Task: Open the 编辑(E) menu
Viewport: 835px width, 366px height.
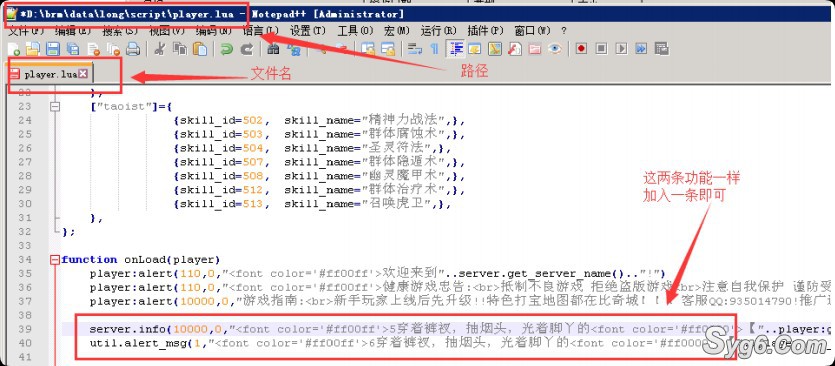Action: pyautogui.click(x=72, y=30)
